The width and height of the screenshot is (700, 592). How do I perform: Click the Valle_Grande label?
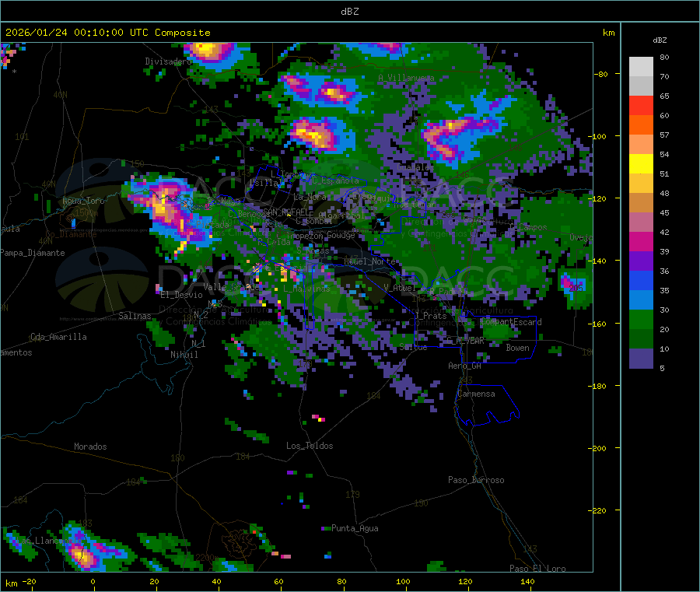[231, 286]
